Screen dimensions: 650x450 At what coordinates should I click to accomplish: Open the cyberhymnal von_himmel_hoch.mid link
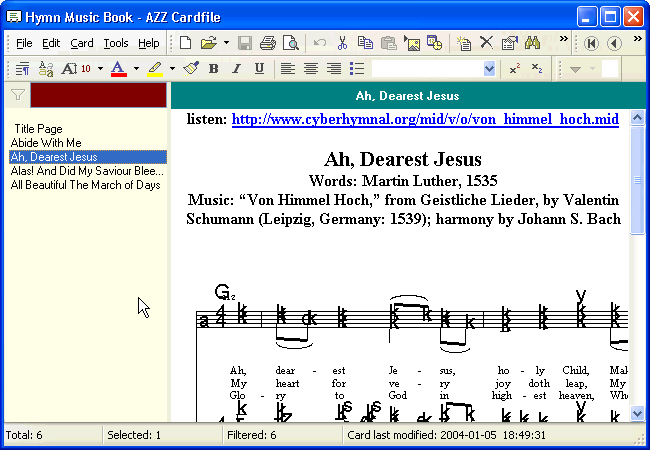pyautogui.click(x=425, y=119)
